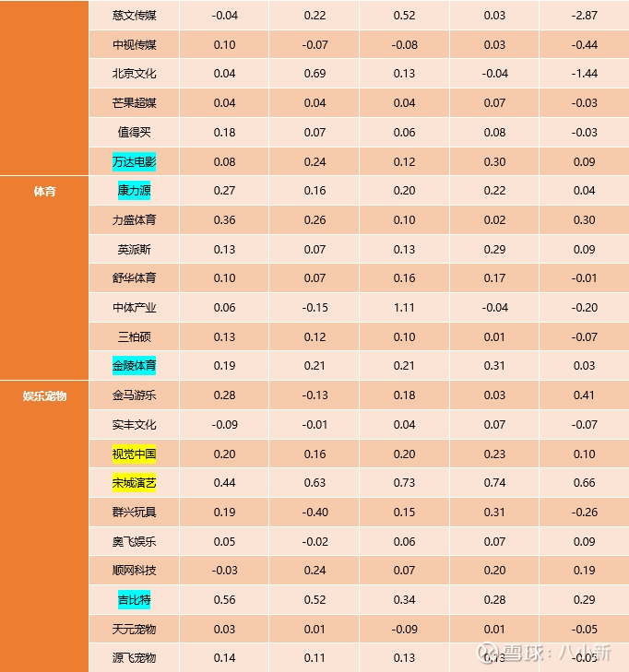629x672 pixels.
Task: Click the -0.26 value in 群兴玩具 row
Action: pyautogui.click(x=584, y=513)
